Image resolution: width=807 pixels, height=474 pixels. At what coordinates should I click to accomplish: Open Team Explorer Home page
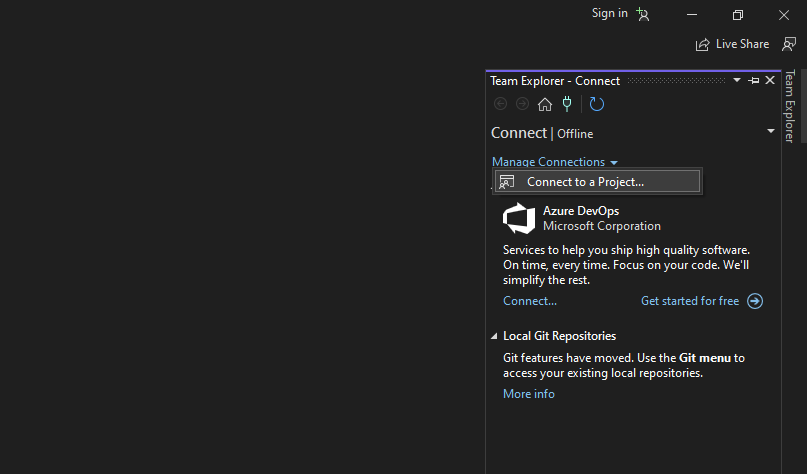click(545, 104)
